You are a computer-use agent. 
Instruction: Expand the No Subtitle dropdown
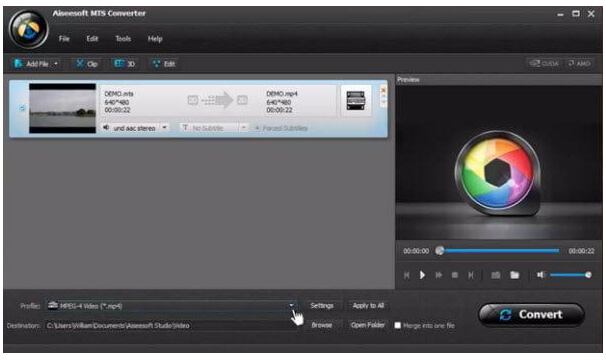pos(244,128)
